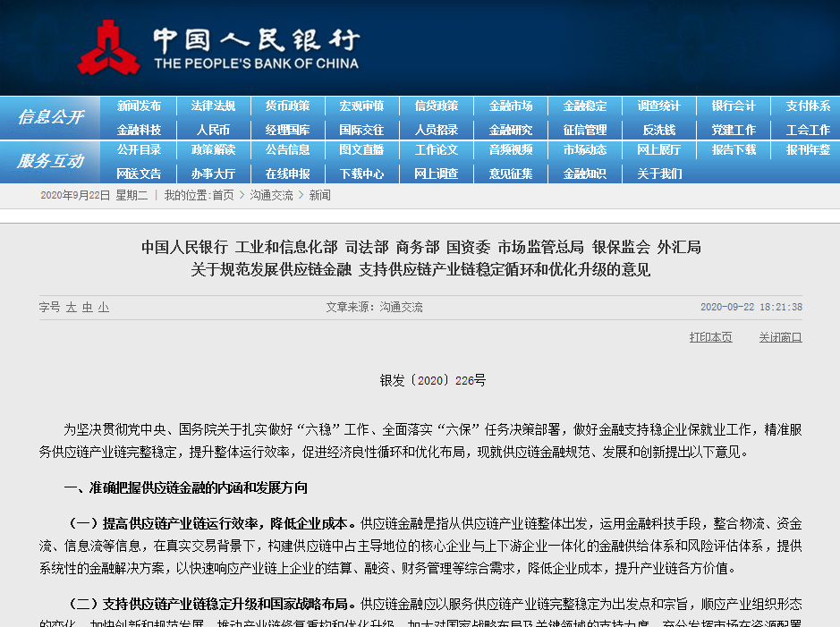The image size is (840, 627).
Task: Open 公开目录 under 服务互动
Action: [x=139, y=150]
